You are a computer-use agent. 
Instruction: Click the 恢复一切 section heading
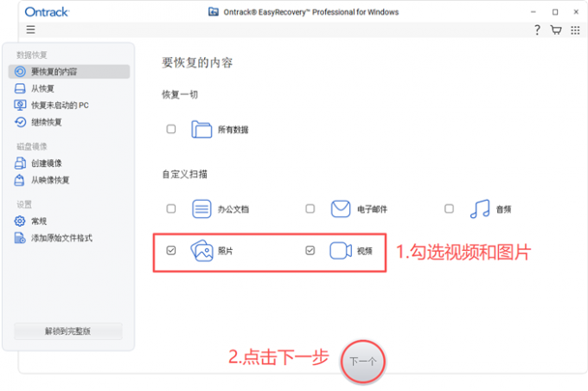point(180,94)
